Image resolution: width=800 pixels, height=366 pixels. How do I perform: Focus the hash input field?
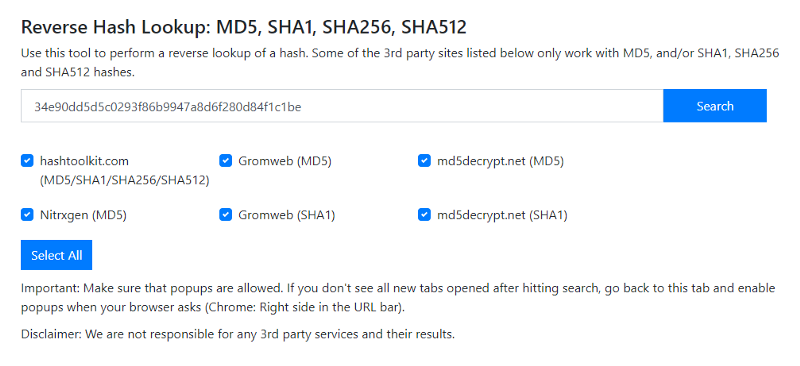342,106
